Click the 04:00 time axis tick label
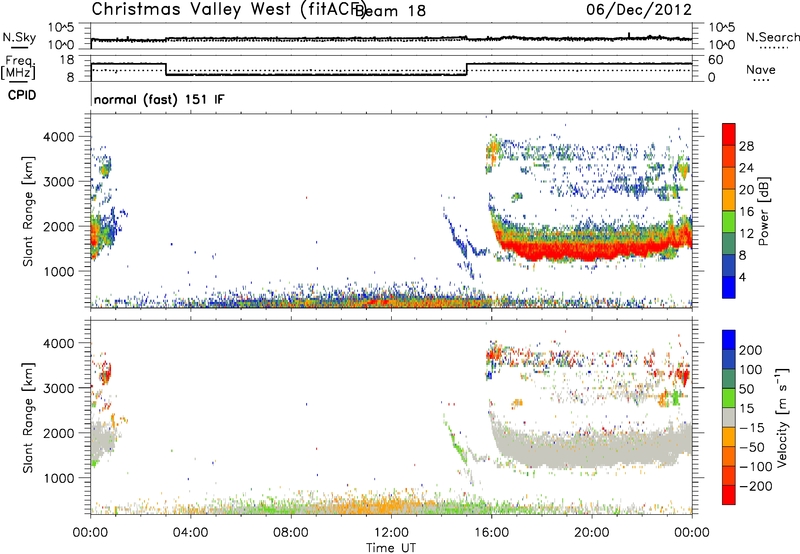Image resolution: width=800 pixels, height=554 pixels. [190, 533]
